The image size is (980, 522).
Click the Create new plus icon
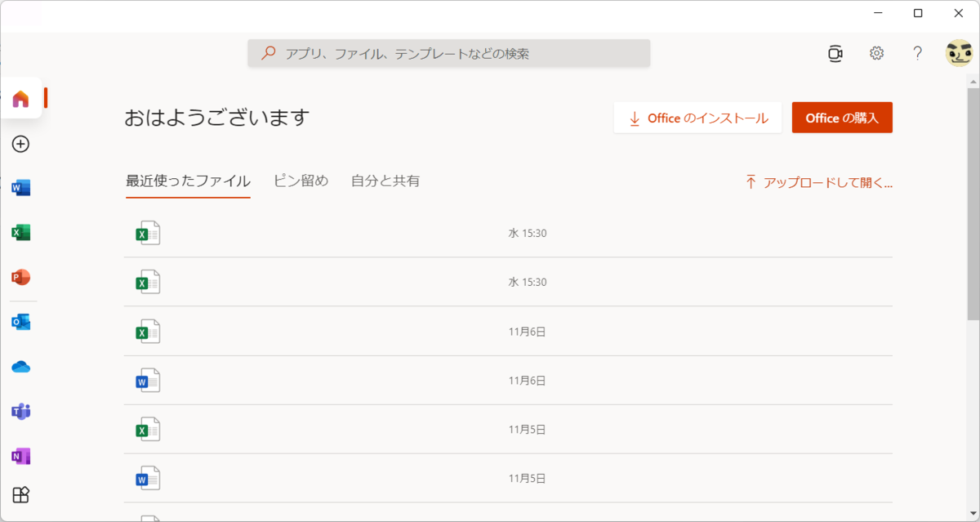tap(21, 144)
